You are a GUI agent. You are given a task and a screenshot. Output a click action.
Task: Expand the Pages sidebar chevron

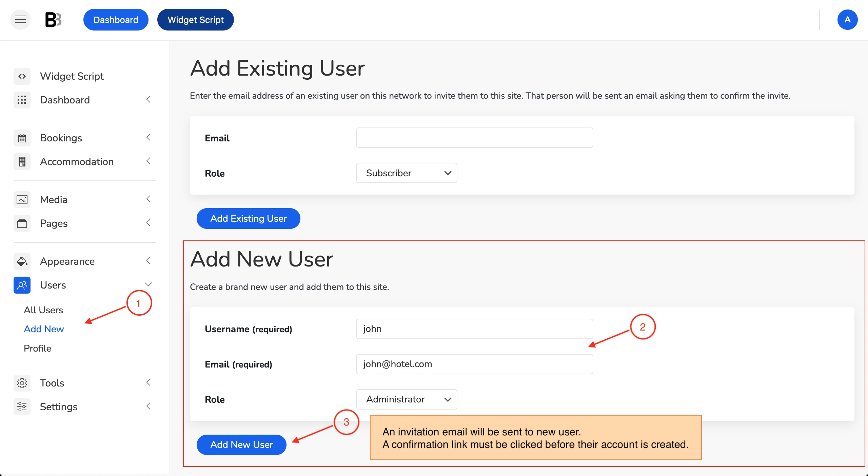tap(148, 223)
